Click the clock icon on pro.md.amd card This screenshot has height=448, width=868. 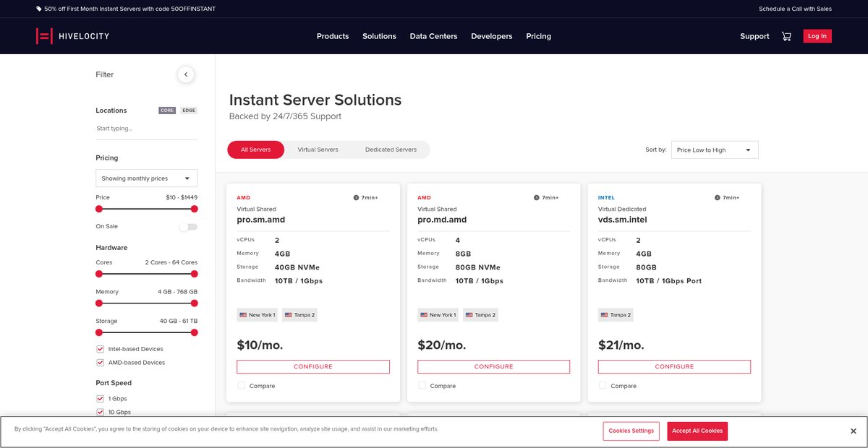537,197
